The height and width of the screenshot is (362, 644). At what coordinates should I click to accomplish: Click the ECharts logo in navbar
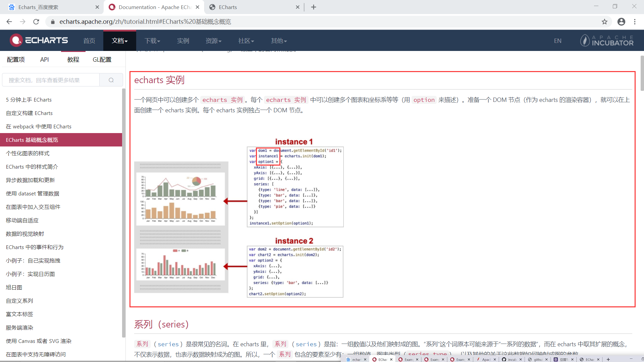[39, 41]
